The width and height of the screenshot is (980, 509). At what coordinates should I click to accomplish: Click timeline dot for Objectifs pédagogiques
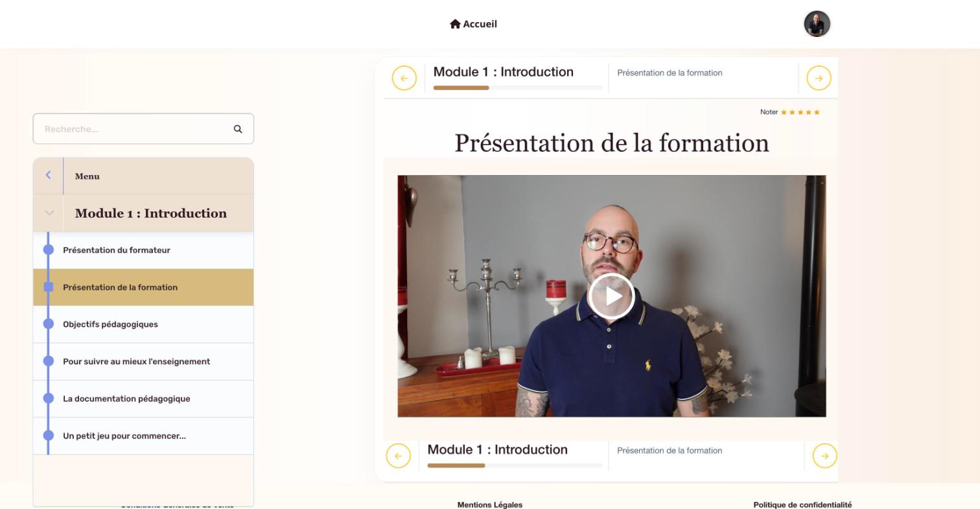pos(49,324)
